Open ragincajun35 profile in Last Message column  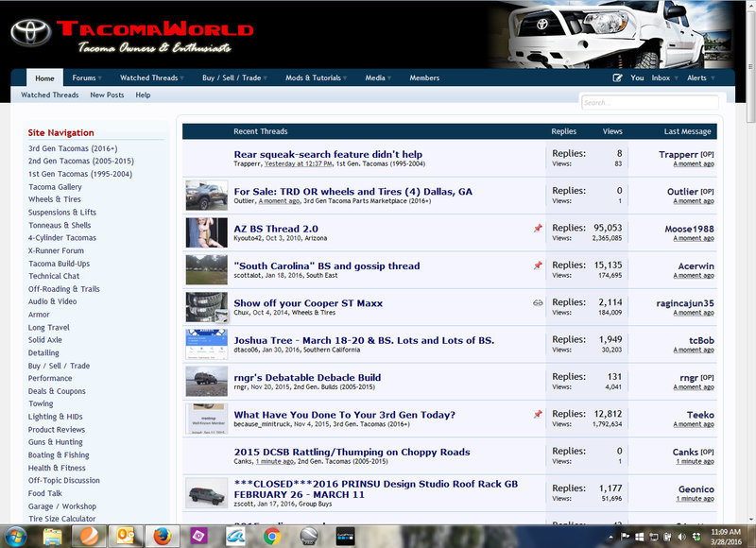685,303
